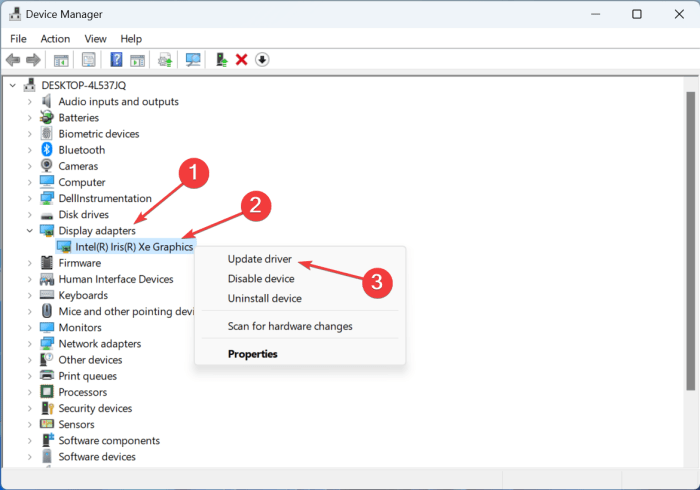700x490 pixels.
Task: Choose Update driver from context menu
Action: 259,260
